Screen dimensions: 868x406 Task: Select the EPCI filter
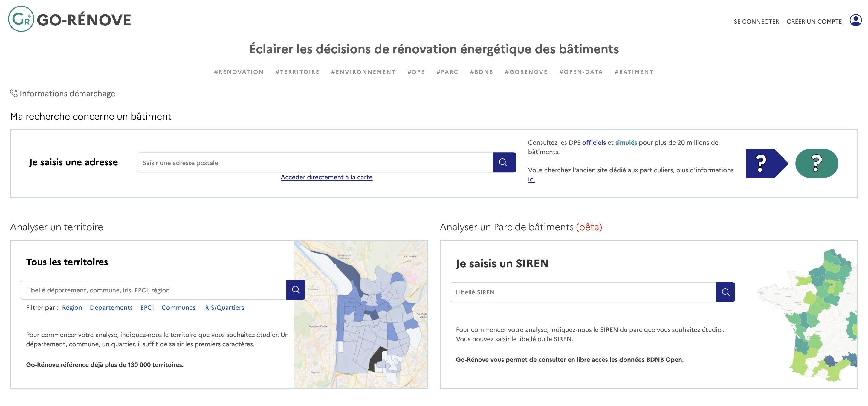[147, 308]
